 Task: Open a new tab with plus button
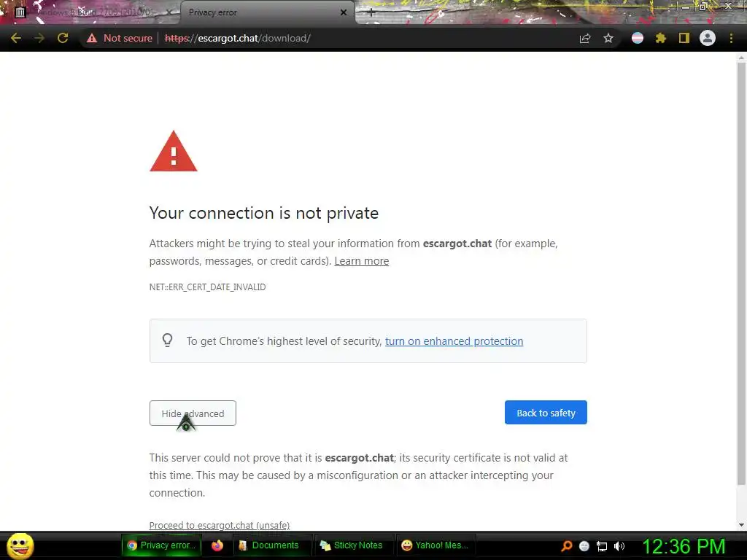pos(371,13)
